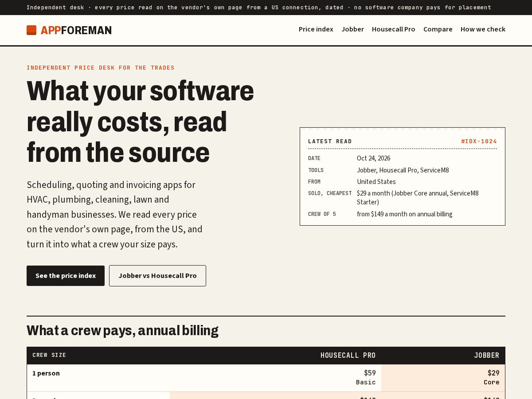Image resolution: width=532 pixels, height=399 pixels.
Task: Click the What a crew pays heading
Action: [122, 331]
